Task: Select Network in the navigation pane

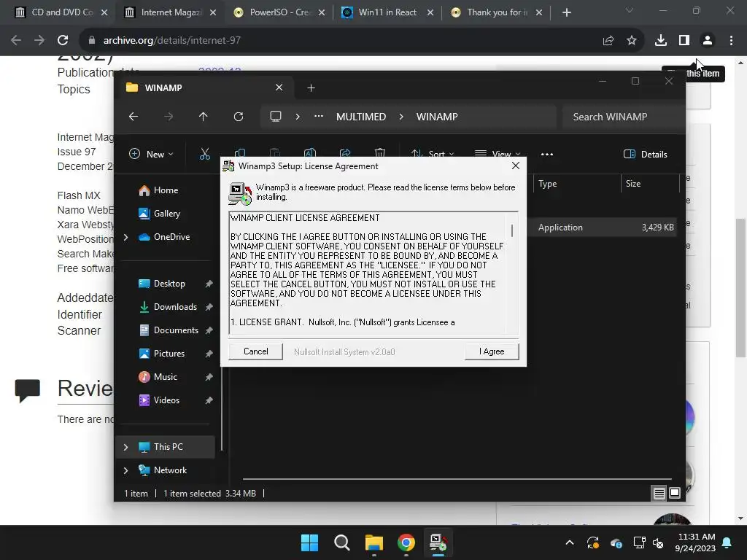Action: click(169, 470)
